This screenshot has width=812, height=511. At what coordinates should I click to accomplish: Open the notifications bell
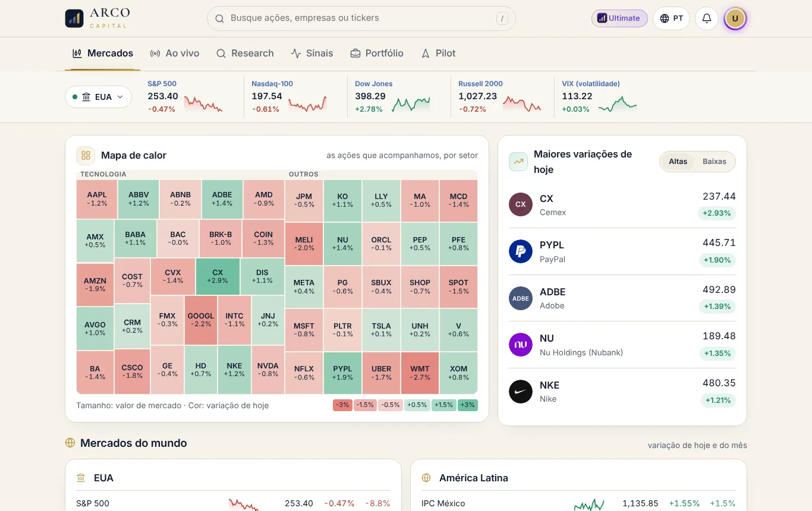(706, 18)
